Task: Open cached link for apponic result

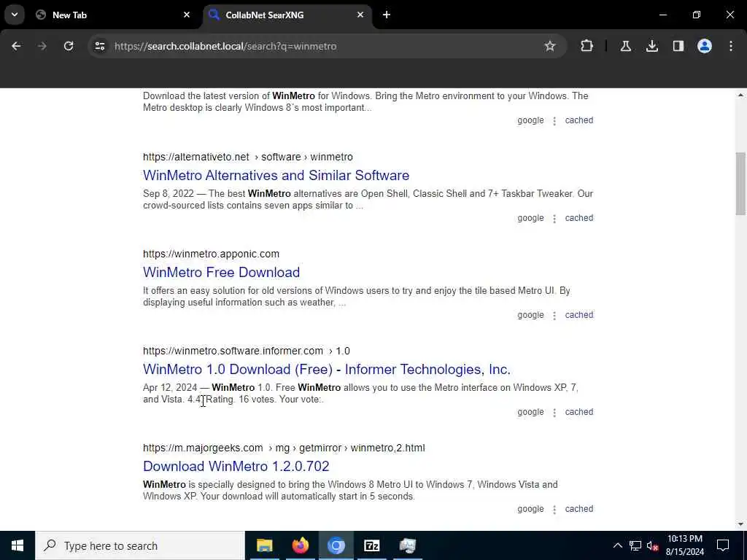Action: click(578, 315)
